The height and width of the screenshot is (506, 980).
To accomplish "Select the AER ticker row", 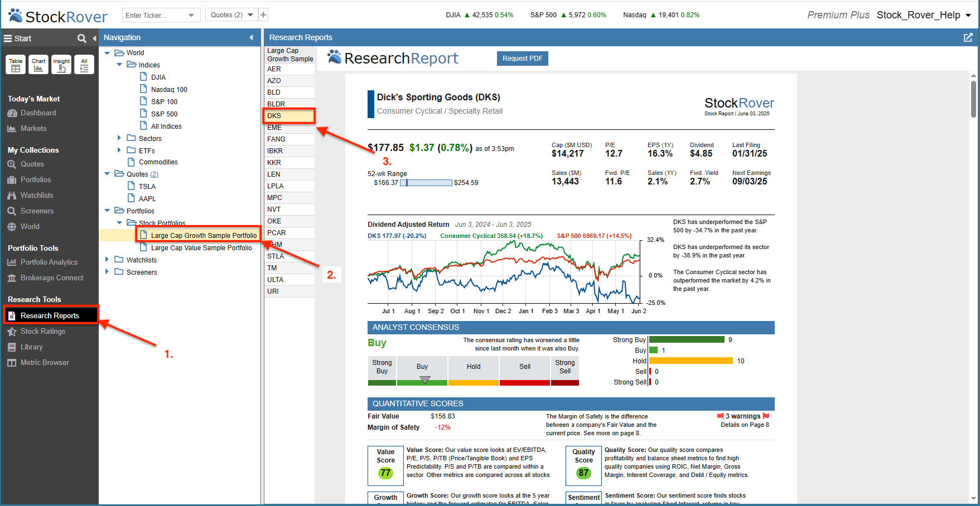I will coord(290,69).
